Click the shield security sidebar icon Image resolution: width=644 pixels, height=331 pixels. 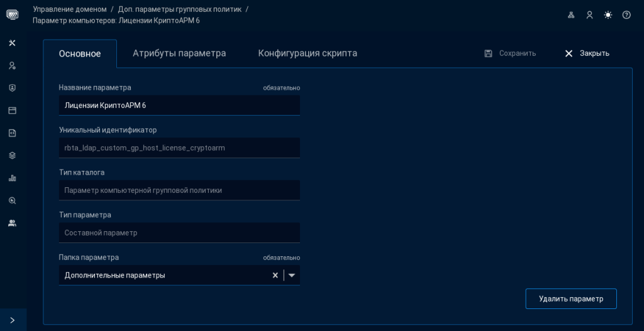point(12,88)
